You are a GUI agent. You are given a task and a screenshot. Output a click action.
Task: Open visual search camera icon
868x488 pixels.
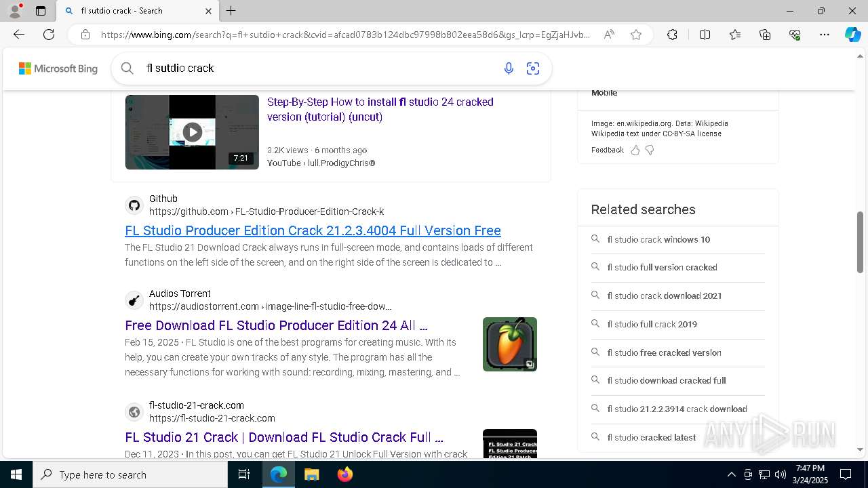pos(533,68)
